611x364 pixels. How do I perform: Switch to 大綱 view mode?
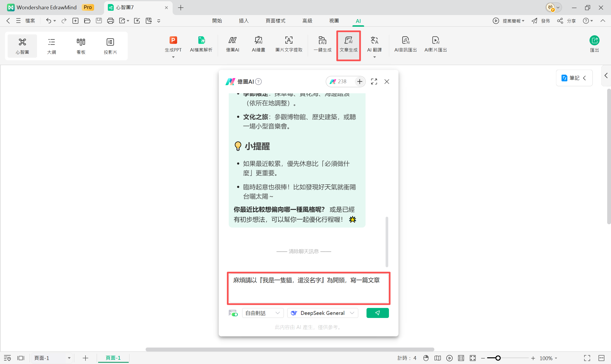pyautogui.click(x=52, y=46)
